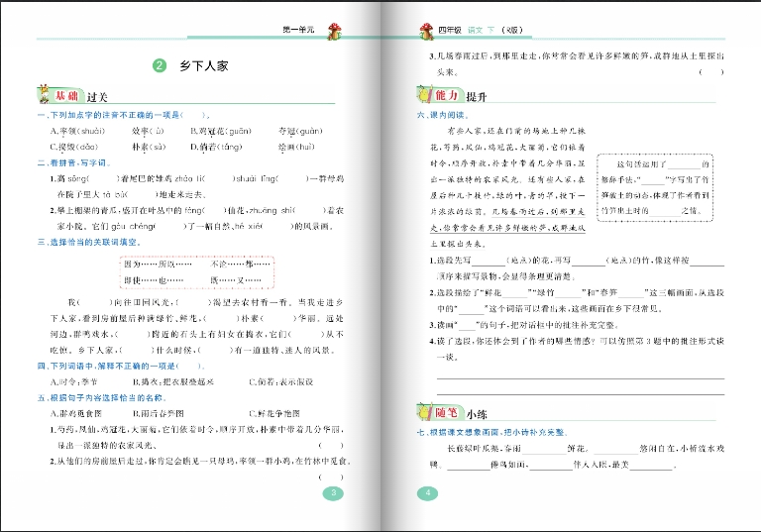Click the word 绘画(huì)

296,147
